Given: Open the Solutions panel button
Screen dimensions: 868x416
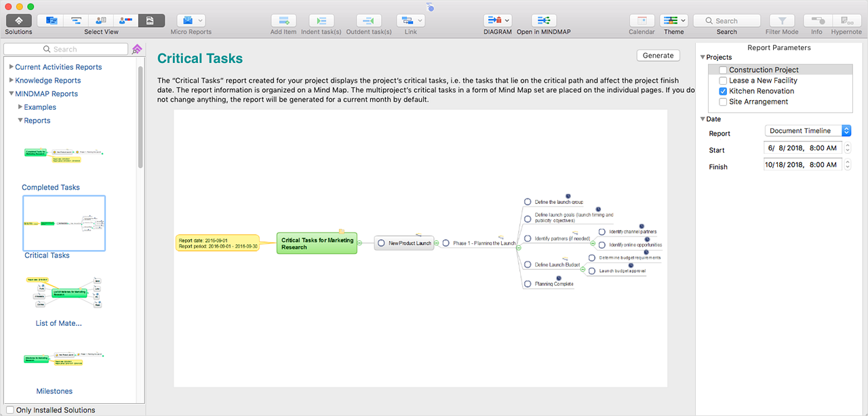Looking at the screenshot, I should click(x=18, y=20).
